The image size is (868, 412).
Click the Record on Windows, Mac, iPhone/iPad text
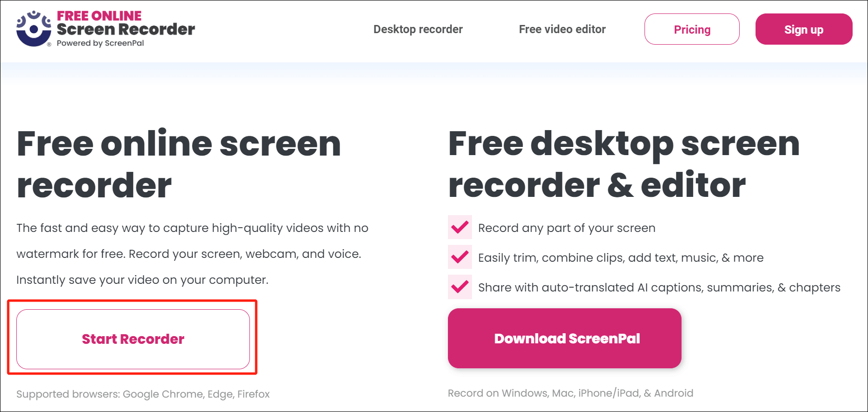tap(570, 393)
